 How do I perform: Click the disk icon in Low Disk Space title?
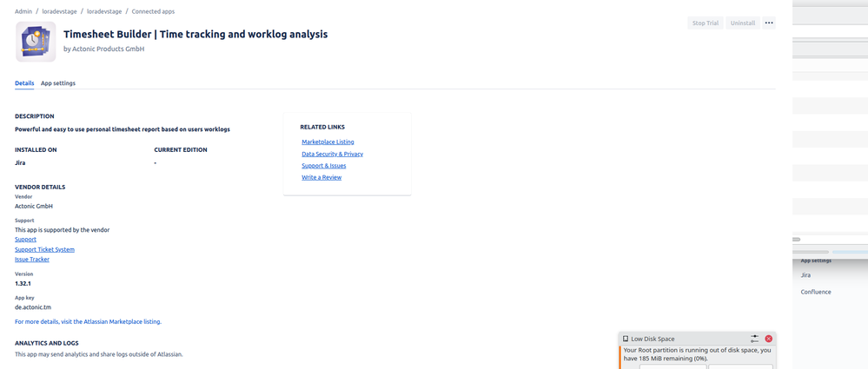pyautogui.click(x=626, y=339)
